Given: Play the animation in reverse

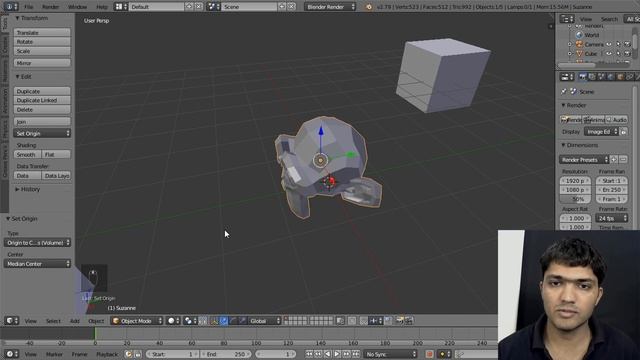Looking at the screenshot, I should pyautogui.click(x=328, y=354).
